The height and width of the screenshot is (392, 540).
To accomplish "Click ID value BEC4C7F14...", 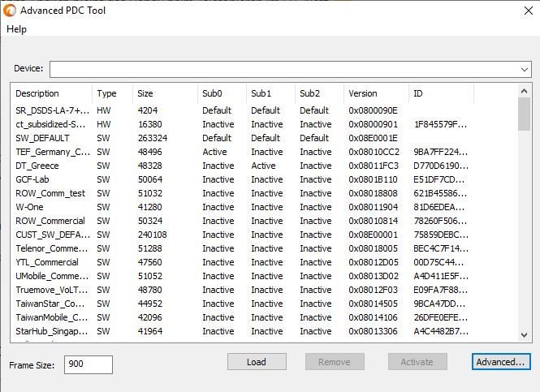I will pyautogui.click(x=441, y=248).
